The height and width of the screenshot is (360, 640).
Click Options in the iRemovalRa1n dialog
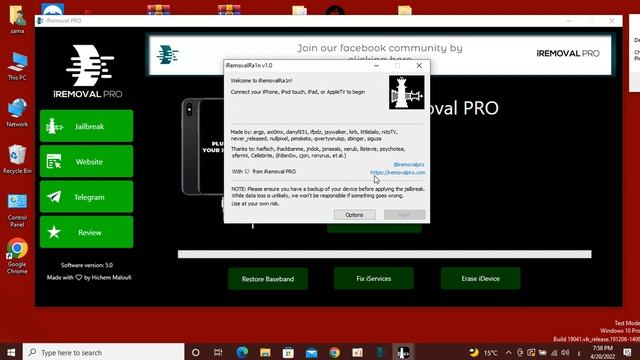click(x=354, y=215)
